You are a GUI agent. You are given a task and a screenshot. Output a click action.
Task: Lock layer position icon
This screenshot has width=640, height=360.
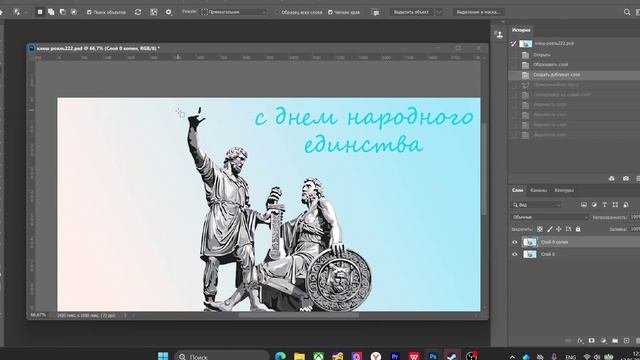click(x=559, y=229)
